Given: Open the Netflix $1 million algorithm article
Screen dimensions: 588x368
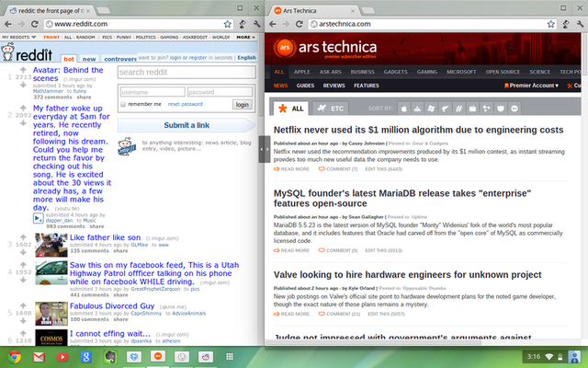Looking at the screenshot, I should click(x=418, y=130).
